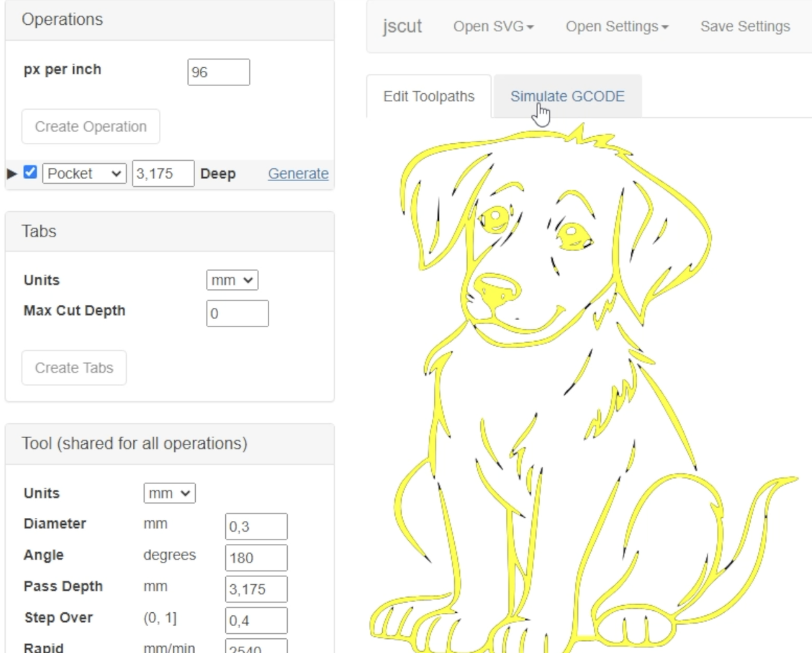Click the Step Over input field

point(256,620)
